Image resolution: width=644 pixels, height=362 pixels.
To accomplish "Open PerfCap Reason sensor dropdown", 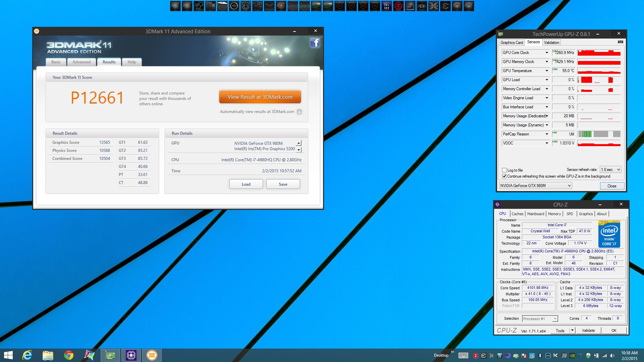I will pos(547,134).
